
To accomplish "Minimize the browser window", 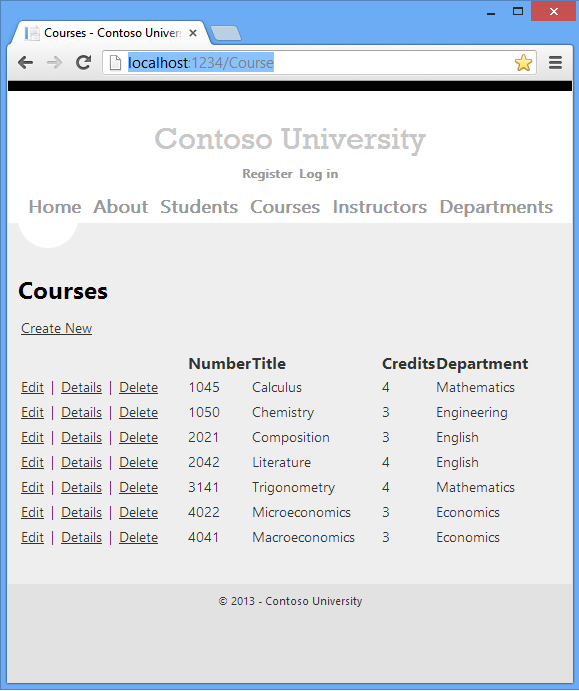I will point(490,13).
